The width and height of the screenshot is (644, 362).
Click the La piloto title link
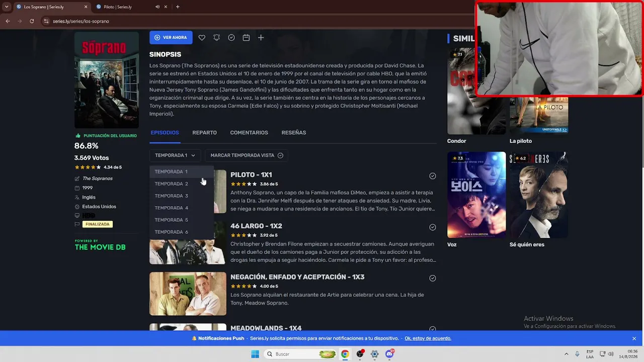521,141
